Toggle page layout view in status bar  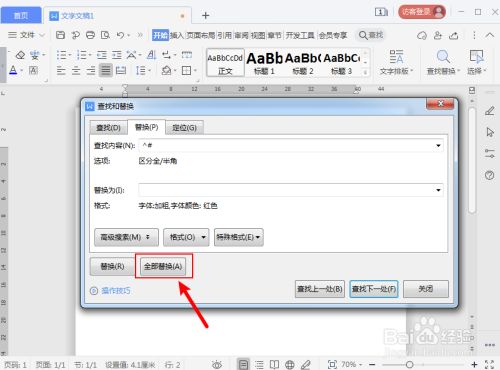pos(244,365)
